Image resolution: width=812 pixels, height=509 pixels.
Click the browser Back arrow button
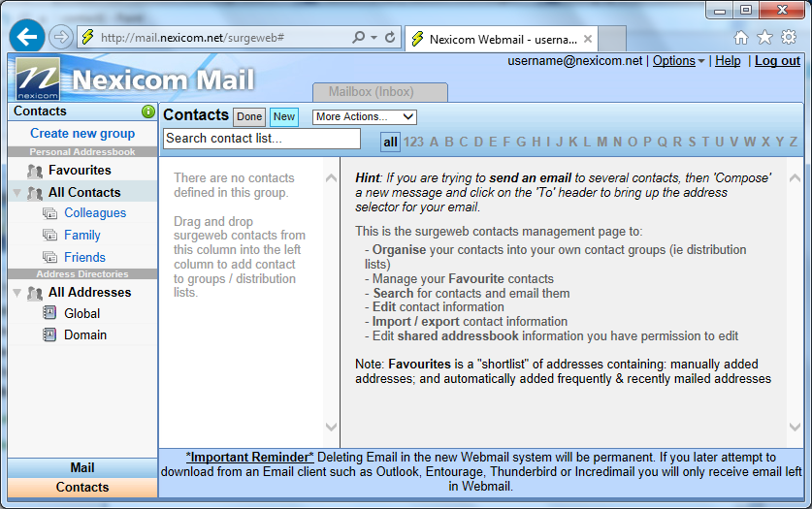click(26, 36)
